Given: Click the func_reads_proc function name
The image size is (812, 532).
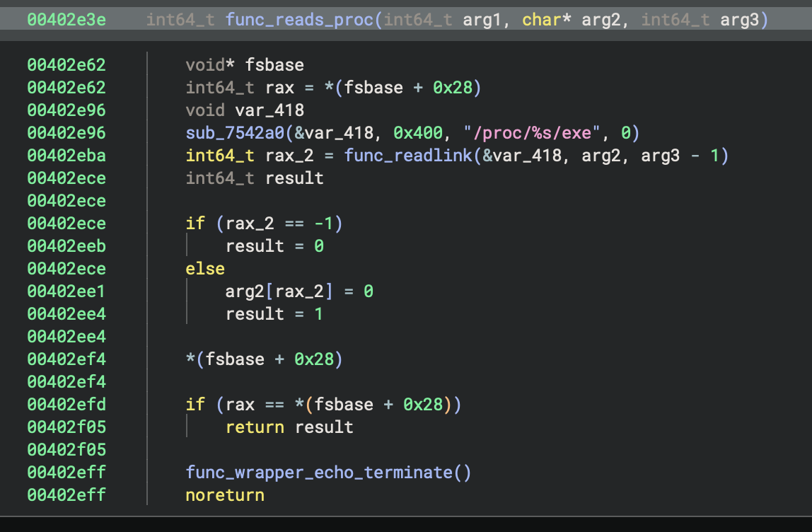Looking at the screenshot, I should (x=289, y=20).
